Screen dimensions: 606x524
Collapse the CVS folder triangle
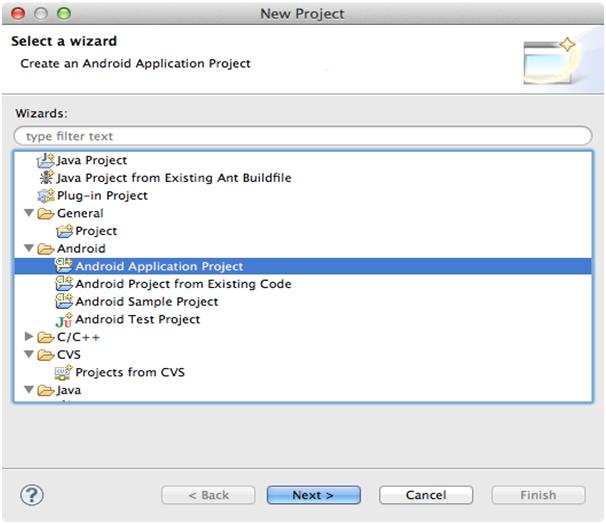[x=29, y=354]
